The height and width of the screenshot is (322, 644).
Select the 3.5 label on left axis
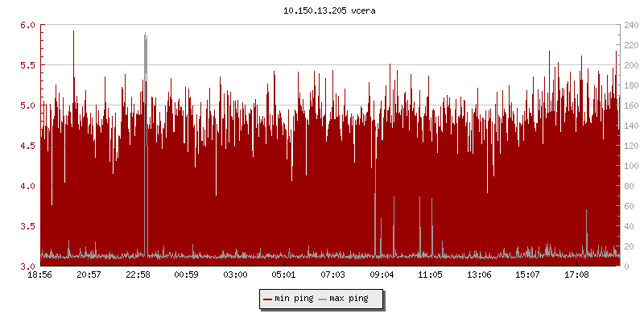27,226
